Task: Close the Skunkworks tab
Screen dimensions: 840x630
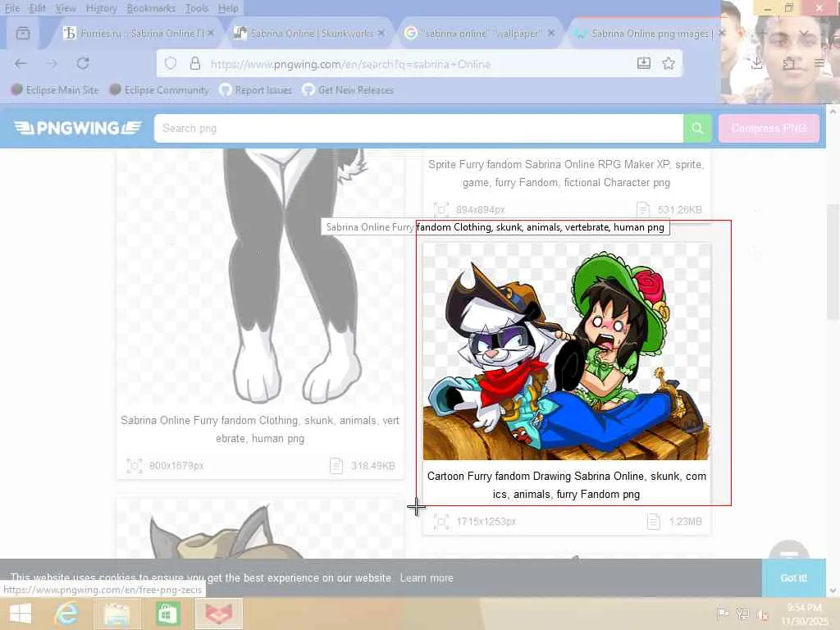Action: [381, 33]
